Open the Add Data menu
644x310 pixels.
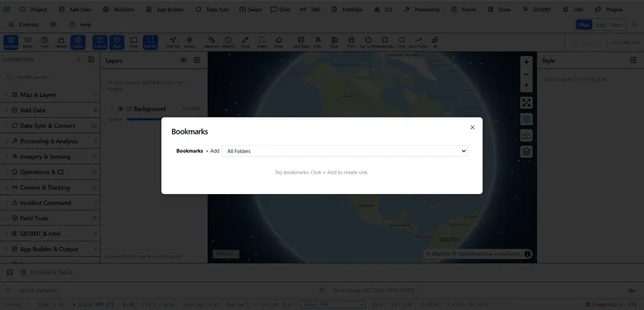point(75,10)
